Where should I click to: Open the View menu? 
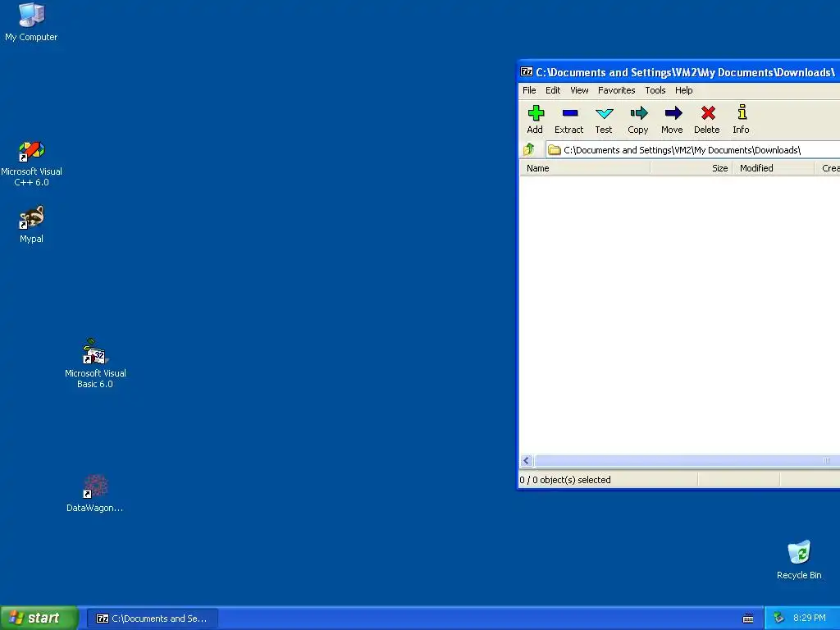[x=579, y=90]
